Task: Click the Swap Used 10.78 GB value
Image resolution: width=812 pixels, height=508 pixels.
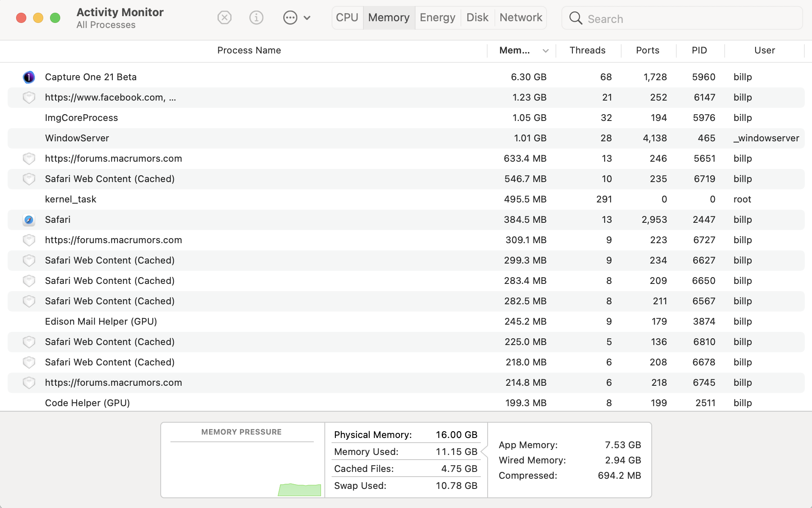Action: click(x=456, y=486)
